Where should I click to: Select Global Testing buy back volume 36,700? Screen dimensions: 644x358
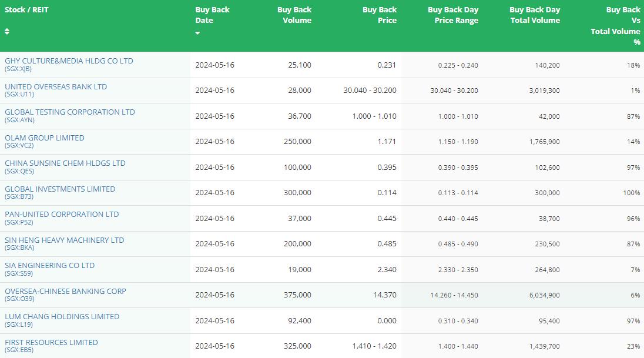click(x=300, y=116)
